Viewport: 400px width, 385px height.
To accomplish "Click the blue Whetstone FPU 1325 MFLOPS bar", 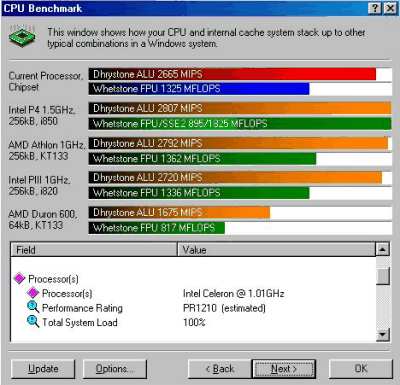I will tap(199, 89).
